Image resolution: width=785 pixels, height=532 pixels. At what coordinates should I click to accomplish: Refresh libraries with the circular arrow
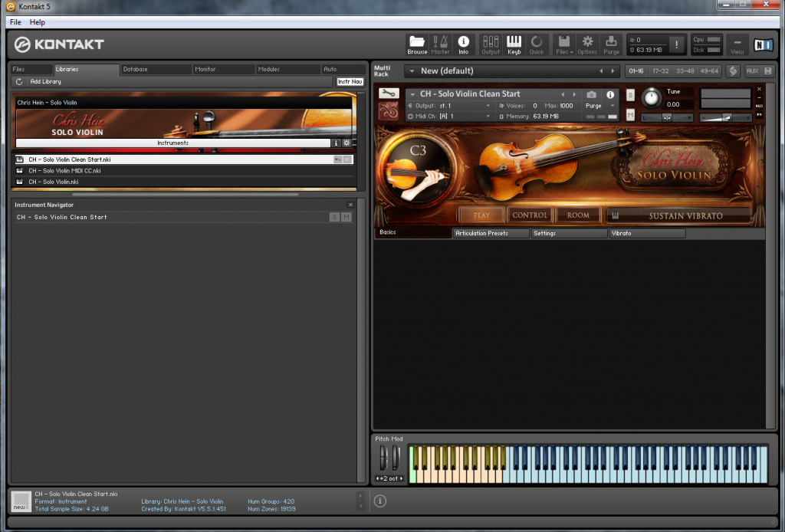[x=19, y=81]
